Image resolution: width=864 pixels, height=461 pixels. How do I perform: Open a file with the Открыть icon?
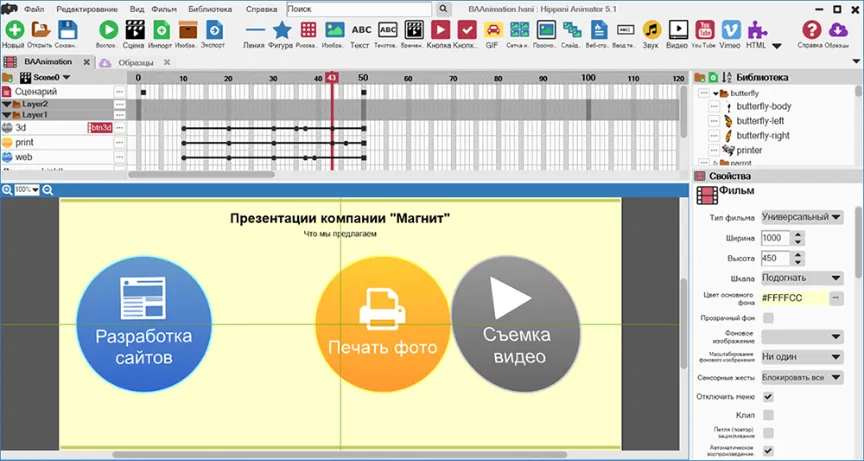[x=41, y=30]
